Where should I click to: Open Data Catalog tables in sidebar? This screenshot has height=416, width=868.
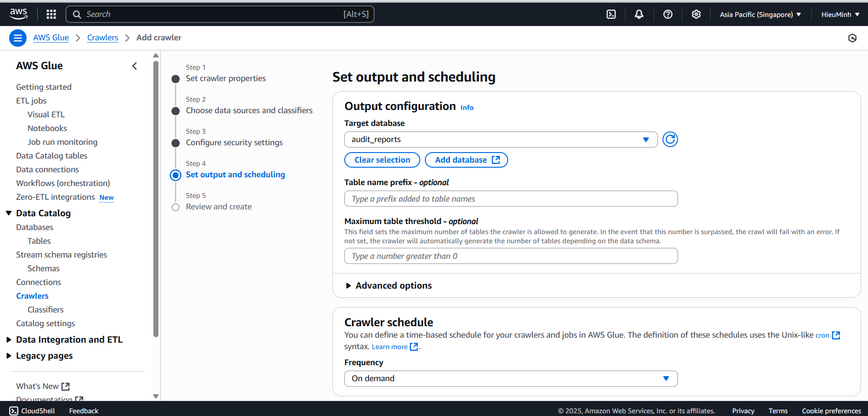52,156
